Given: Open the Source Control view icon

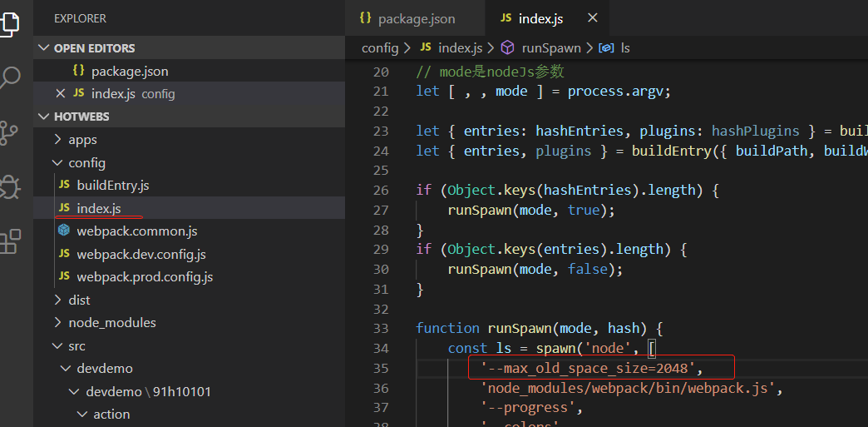Looking at the screenshot, I should tap(9, 132).
